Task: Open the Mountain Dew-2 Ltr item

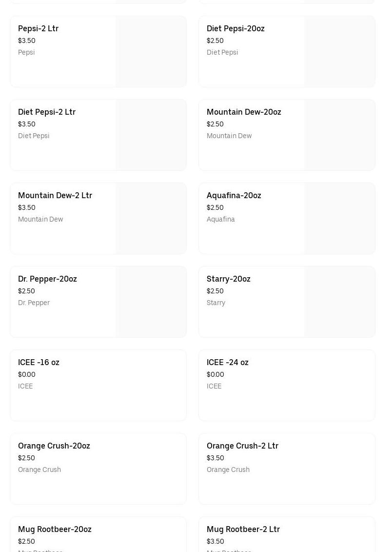Action: pos(55,195)
